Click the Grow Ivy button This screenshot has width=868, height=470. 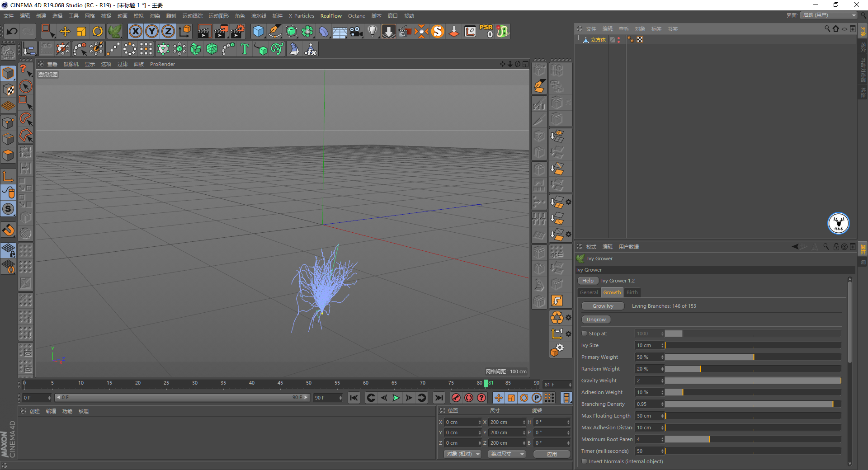[x=603, y=306]
